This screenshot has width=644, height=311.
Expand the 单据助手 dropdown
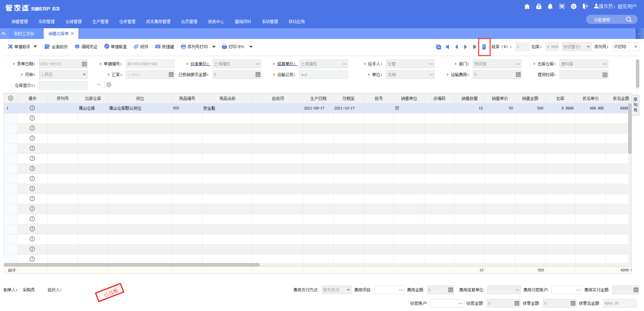click(x=35, y=47)
